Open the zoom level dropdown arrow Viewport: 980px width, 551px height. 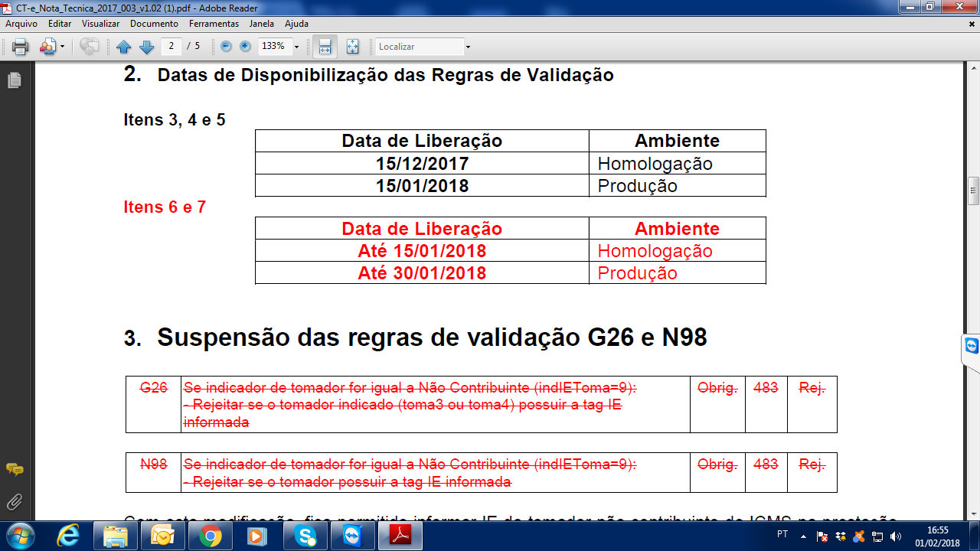(x=296, y=47)
